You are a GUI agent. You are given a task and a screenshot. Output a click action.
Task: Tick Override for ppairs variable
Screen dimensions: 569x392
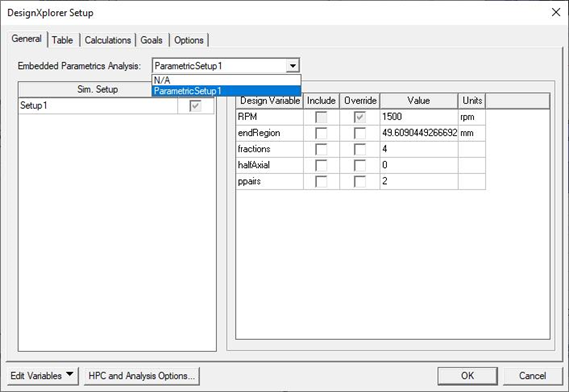(x=360, y=181)
